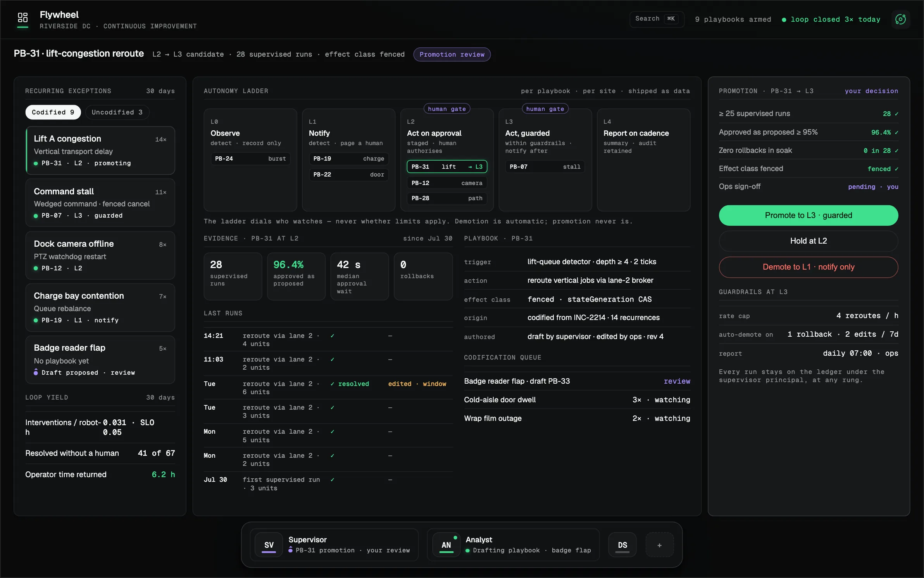Open the Cold-aisle door dwell queue row
Image resolution: width=924 pixels, height=578 pixels.
pyautogui.click(x=577, y=400)
